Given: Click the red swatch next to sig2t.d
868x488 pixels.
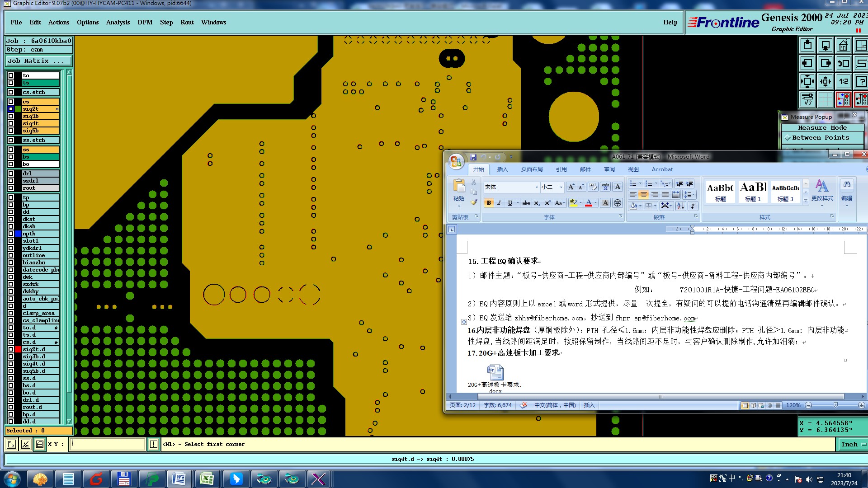Looking at the screenshot, I should [18, 349].
